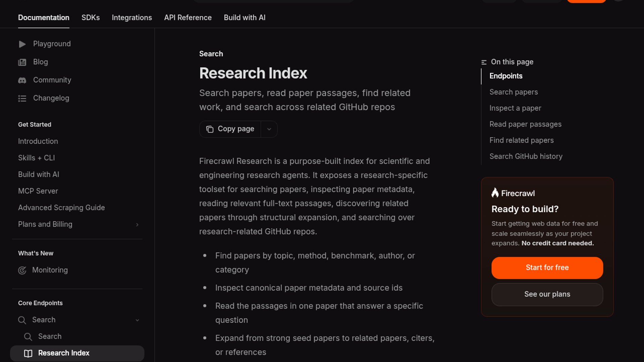Image resolution: width=644 pixels, height=362 pixels.
Task: Click the Playground play icon
Action: (22, 44)
